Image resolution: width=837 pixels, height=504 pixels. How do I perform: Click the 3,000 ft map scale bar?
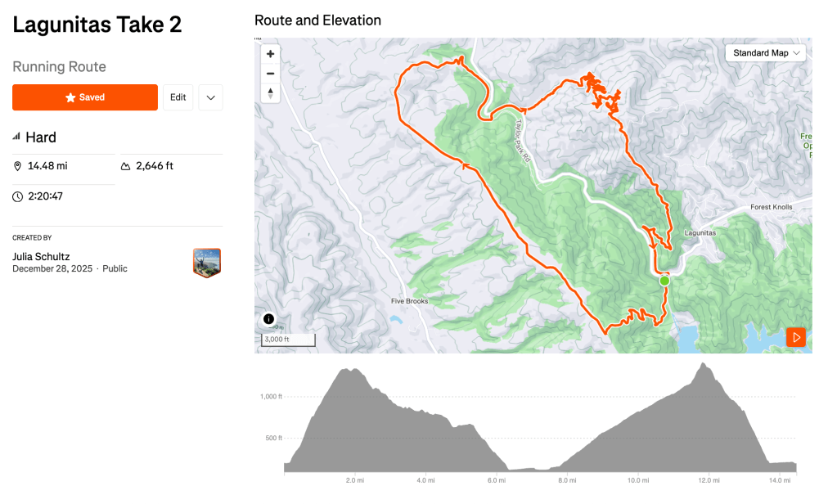point(288,340)
